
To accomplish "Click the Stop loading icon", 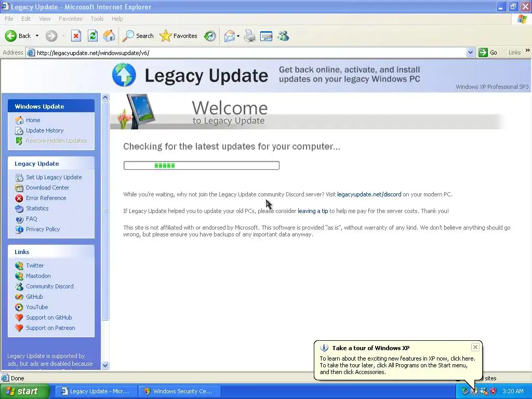I will [76, 36].
